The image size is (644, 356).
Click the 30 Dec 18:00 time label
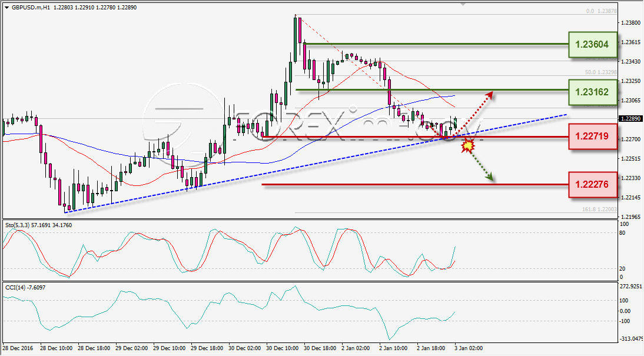pos(320,348)
